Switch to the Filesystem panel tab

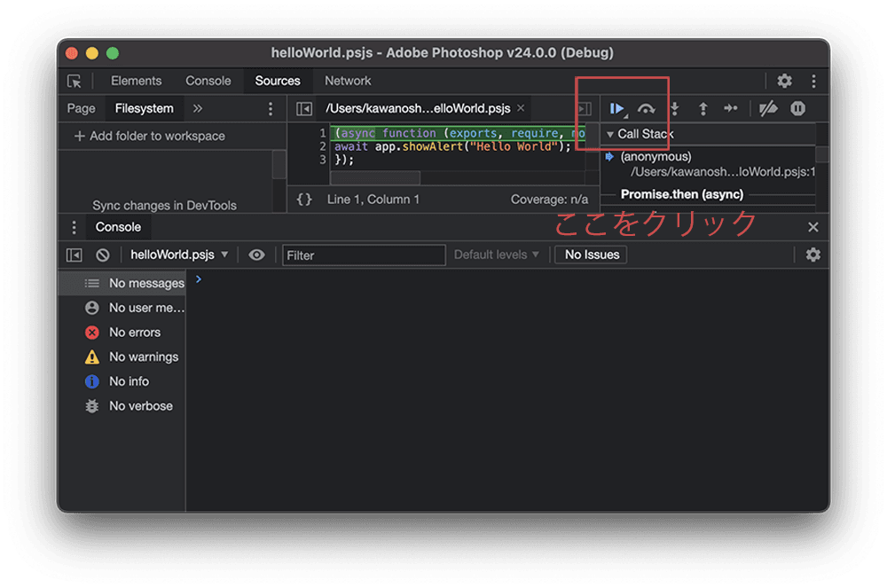tap(144, 108)
